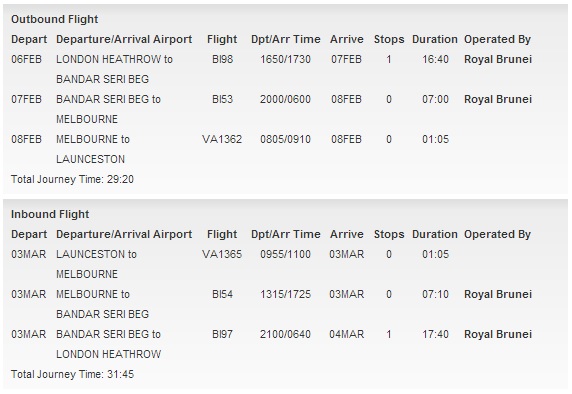Select flight number BI98
The image size is (572, 394).
(222, 59)
